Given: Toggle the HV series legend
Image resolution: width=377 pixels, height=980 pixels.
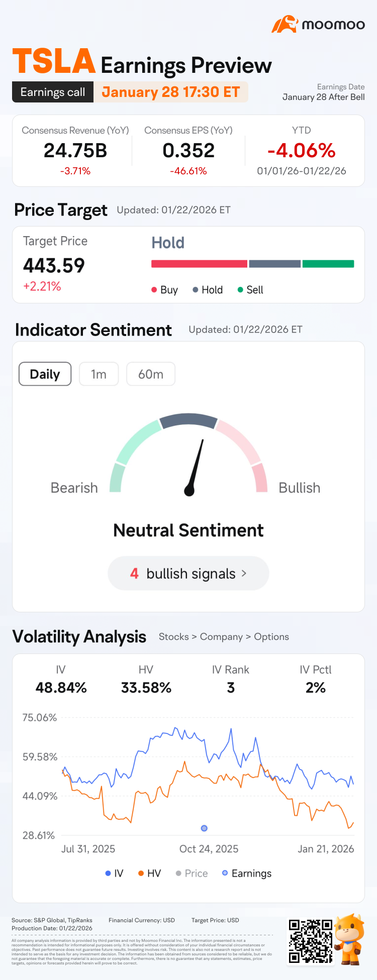Looking at the screenshot, I should (149, 874).
